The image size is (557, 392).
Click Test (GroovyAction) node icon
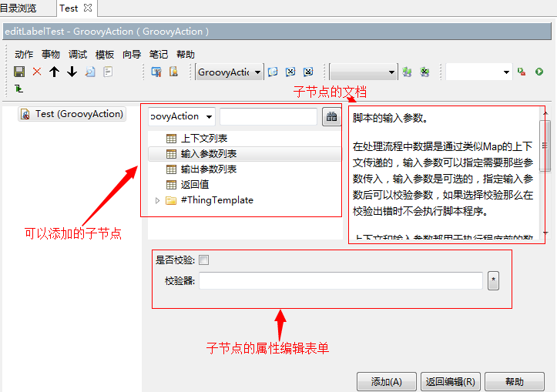[x=25, y=114]
